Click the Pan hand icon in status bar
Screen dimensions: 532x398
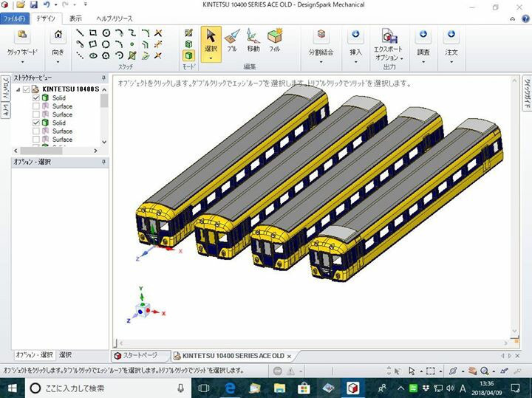point(472,371)
